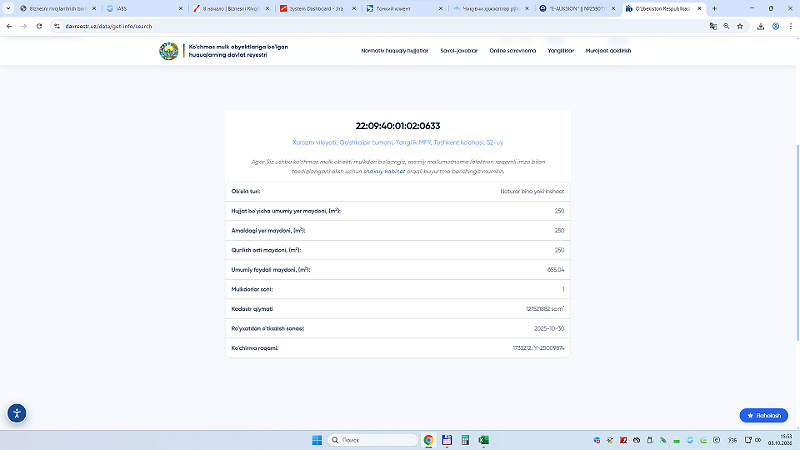Image resolution: width=800 pixels, height=450 pixels.
Task: Select the registration date 2025-10-30
Action: pos(548,329)
